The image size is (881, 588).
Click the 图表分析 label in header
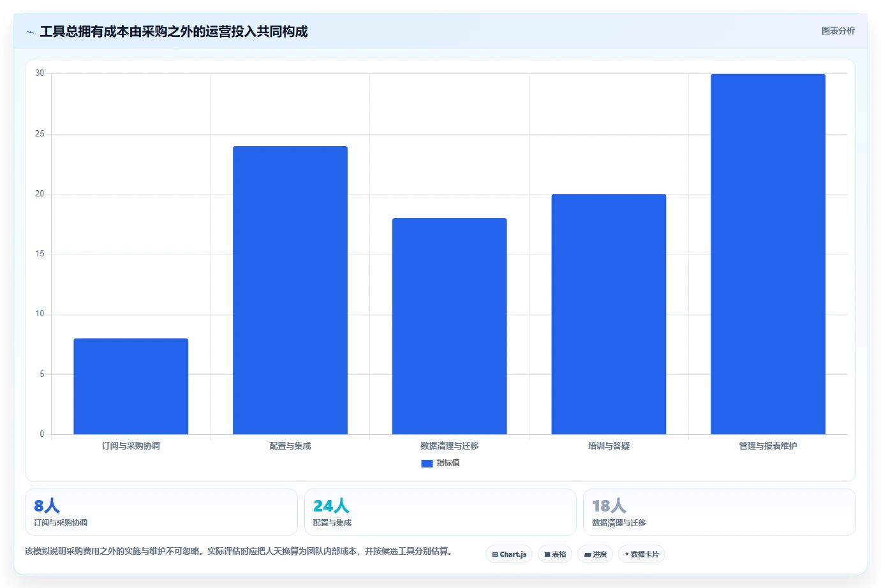click(838, 31)
